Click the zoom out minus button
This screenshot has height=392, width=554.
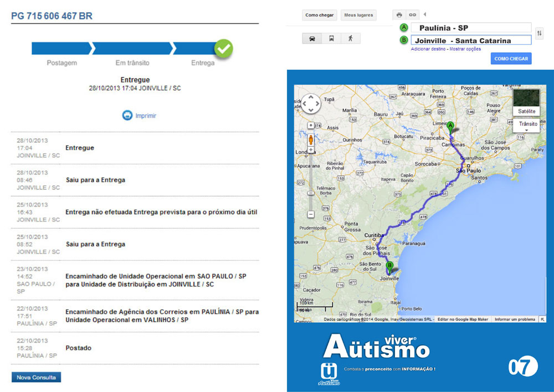[311, 214]
